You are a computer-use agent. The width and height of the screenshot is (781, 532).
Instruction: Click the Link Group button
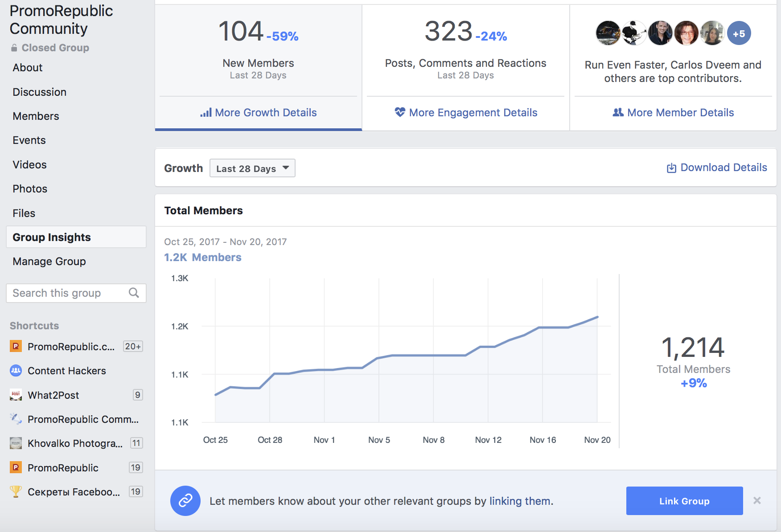click(684, 501)
